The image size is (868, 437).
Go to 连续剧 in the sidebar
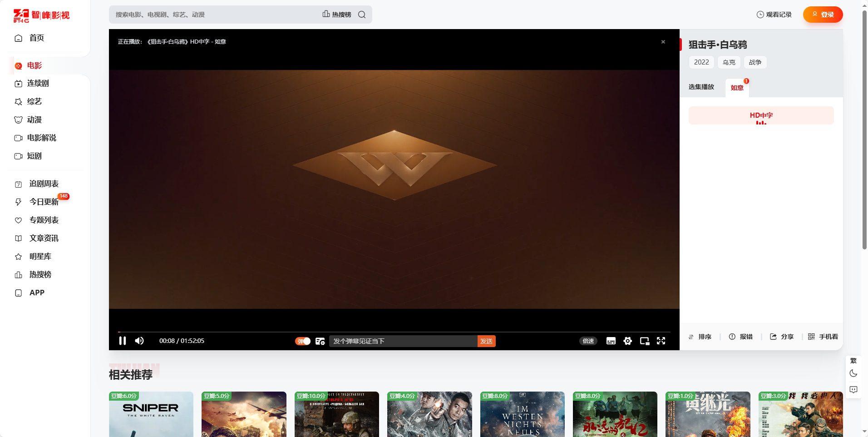pyautogui.click(x=38, y=83)
